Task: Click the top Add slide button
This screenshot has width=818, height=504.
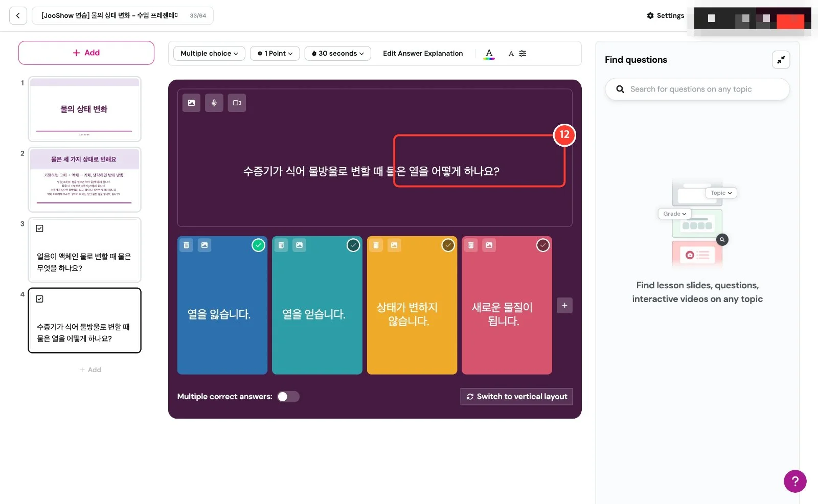Action: [86, 53]
